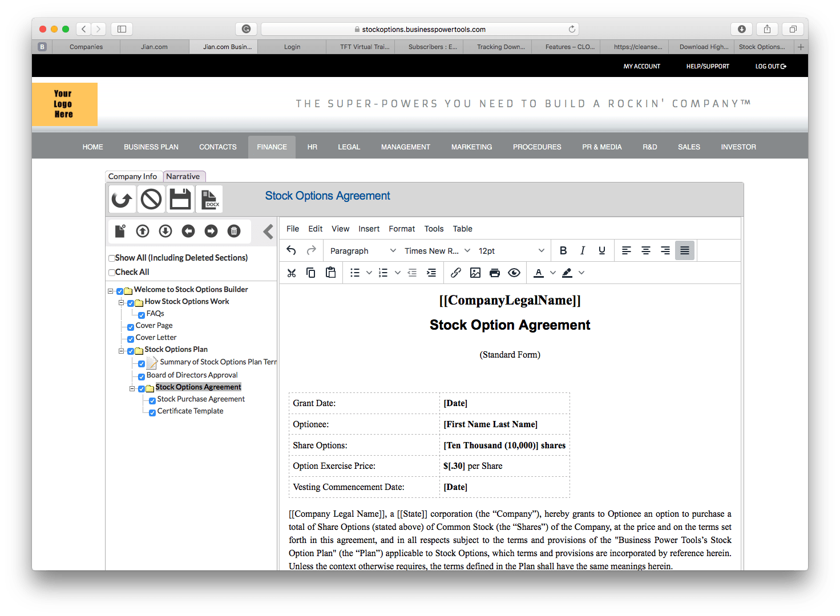840x616 pixels.
Task: Redo the edit in editor toolbar
Action: click(x=311, y=250)
